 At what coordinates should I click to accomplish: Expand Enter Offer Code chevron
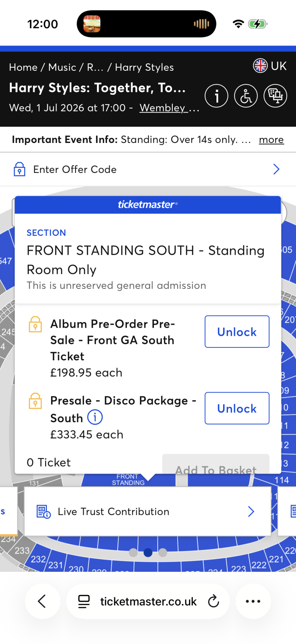coord(276,169)
